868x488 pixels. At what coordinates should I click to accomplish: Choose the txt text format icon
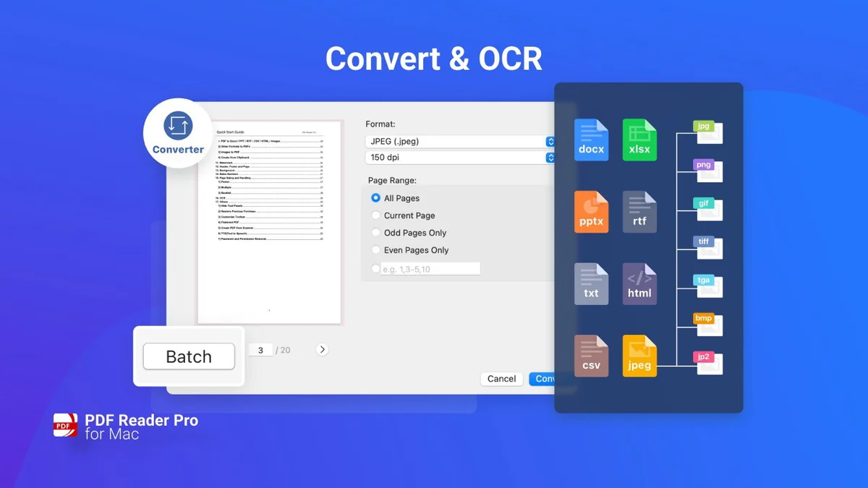[x=591, y=283]
